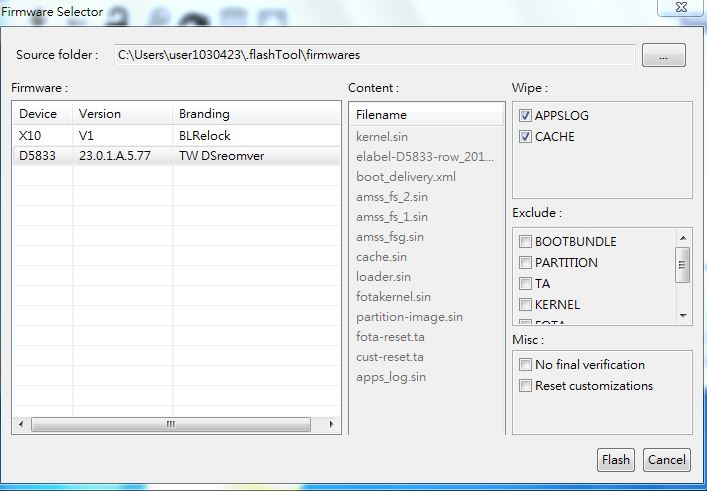Enable the BOOTBUNDLE exclude checkbox
Screen dimensions: 707x491
525,242
